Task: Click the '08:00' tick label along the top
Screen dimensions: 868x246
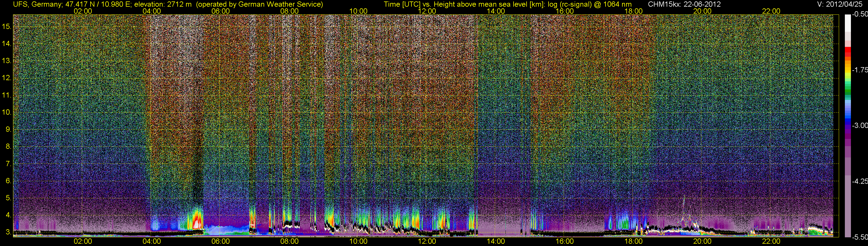Action: pos(289,11)
